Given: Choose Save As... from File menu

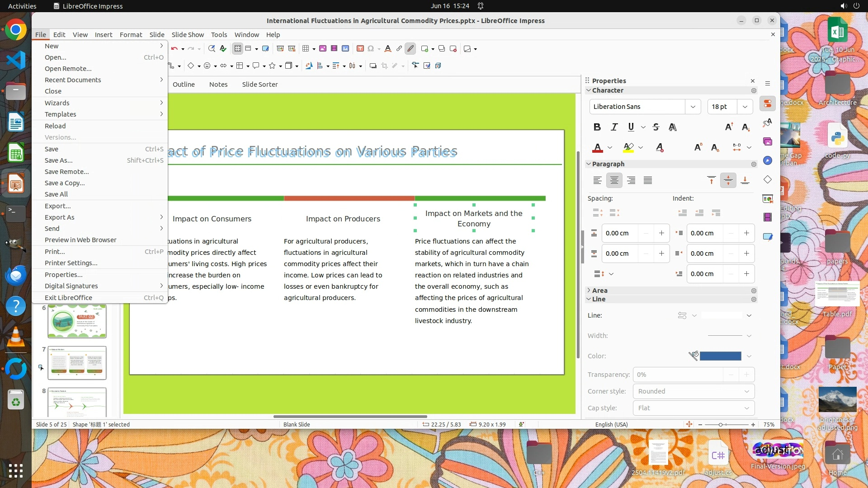Looking at the screenshot, I should click(58, 160).
